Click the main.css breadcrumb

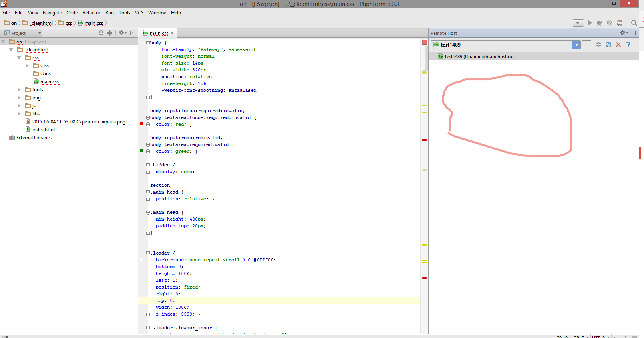click(x=91, y=23)
